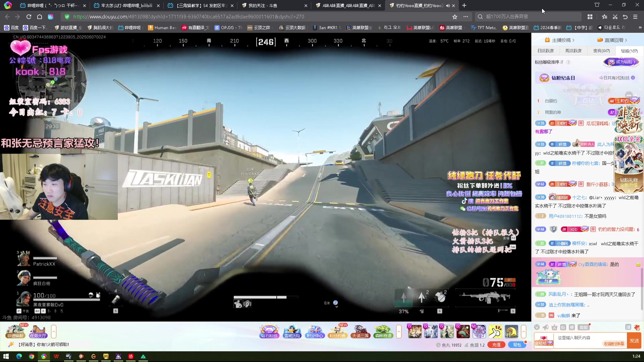This screenshot has height=362, width=644.
Task: Open the 背包 backpack
Action: pyautogui.click(x=517, y=345)
